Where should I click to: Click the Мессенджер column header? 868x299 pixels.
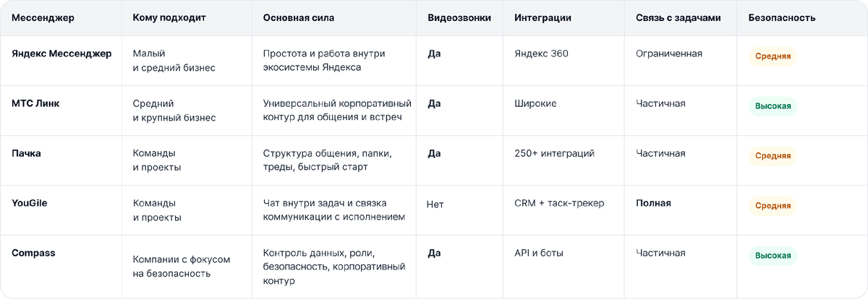43,18
